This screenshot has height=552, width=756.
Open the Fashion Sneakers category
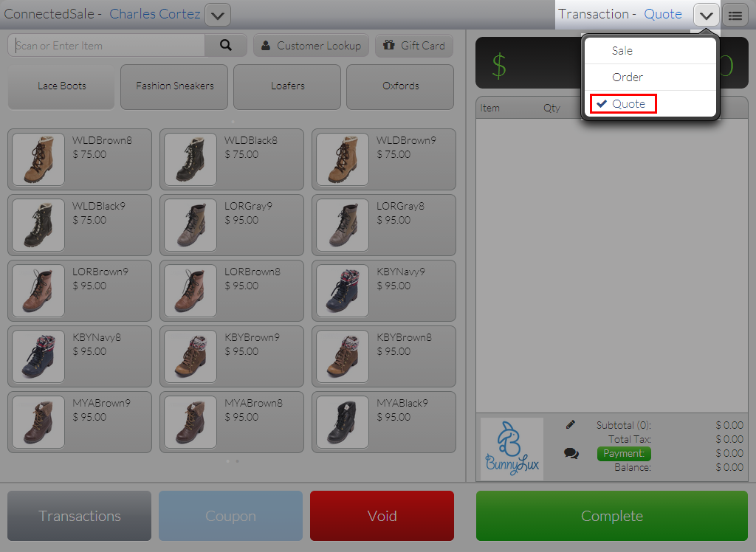(174, 87)
